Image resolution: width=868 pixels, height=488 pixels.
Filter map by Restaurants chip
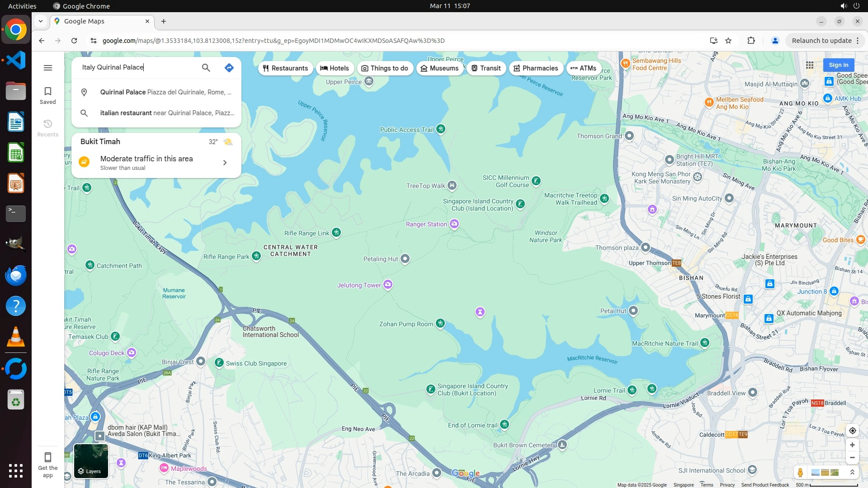point(285,68)
